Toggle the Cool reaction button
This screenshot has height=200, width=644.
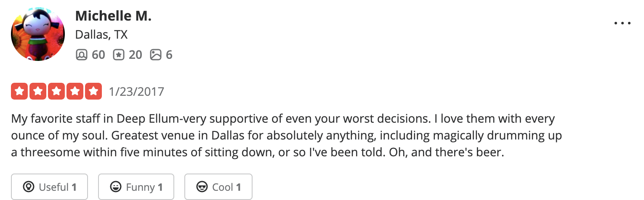pos(218,187)
